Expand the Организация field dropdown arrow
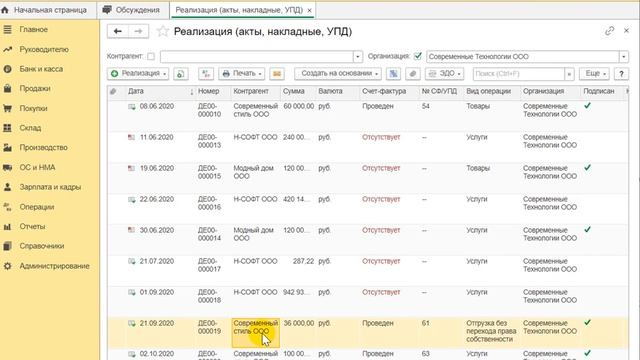The width and height of the screenshot is (640, 360). pos(624,57)
